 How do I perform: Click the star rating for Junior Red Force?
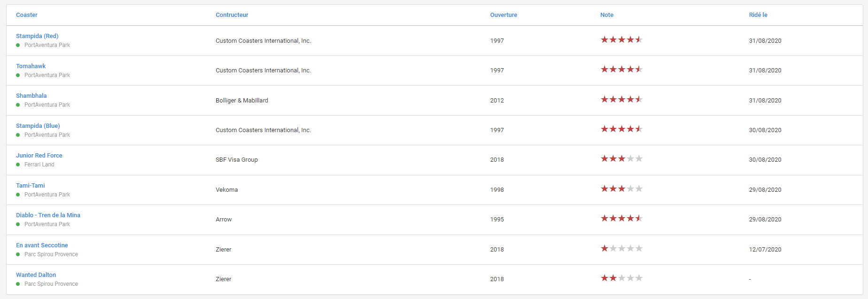point(622,158)
